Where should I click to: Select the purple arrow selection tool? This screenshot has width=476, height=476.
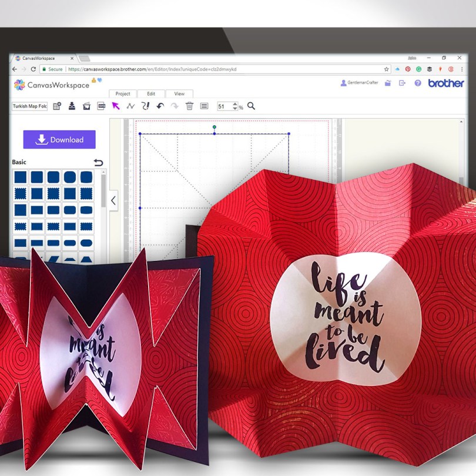116,106
